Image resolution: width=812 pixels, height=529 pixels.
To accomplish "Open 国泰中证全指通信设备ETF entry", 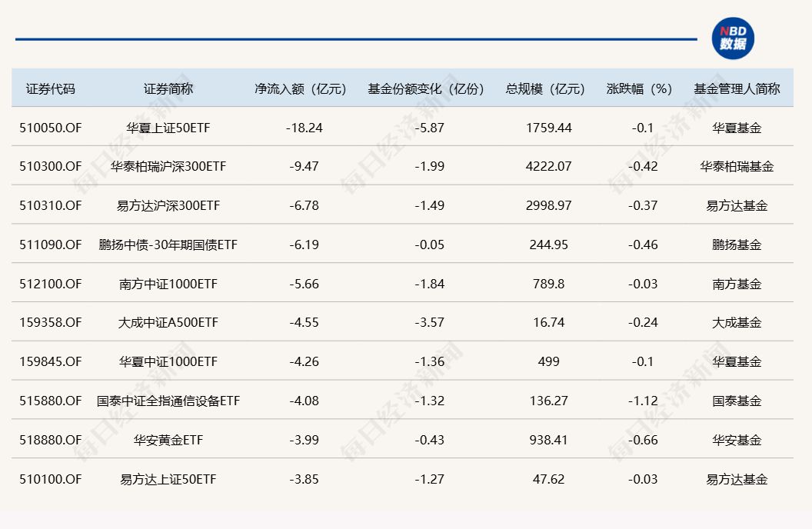I will click(x=168, y=401).
